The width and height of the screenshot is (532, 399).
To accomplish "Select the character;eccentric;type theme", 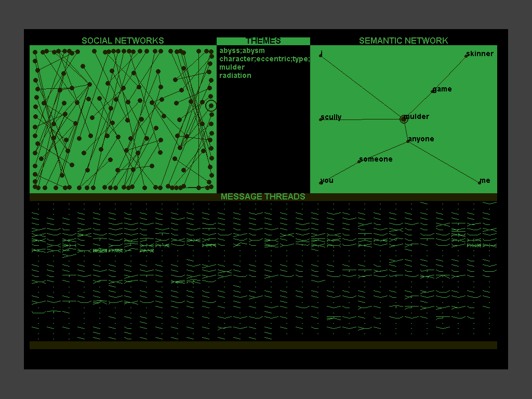I will click(264, 59).
